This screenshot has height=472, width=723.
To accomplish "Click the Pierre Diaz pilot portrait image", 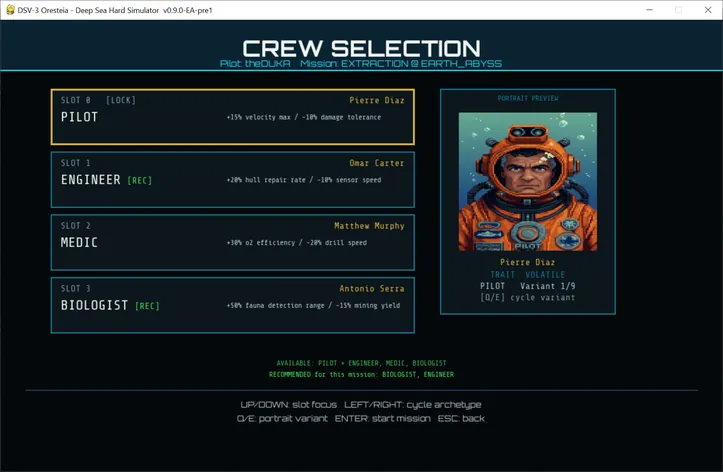I will [527, 182].
